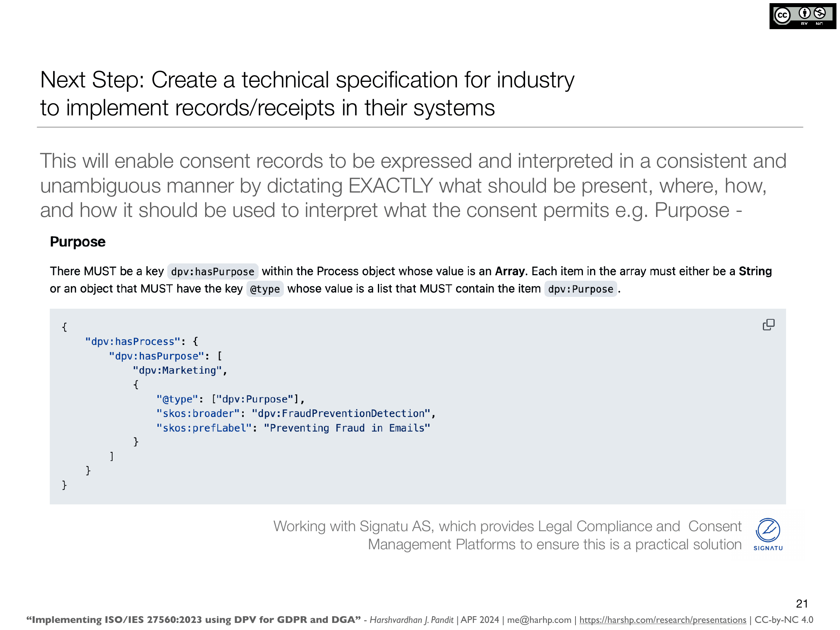Click author name Harshvardhan J. Pandit
This screenshot has width=840, height=630.
click(411, 620)
